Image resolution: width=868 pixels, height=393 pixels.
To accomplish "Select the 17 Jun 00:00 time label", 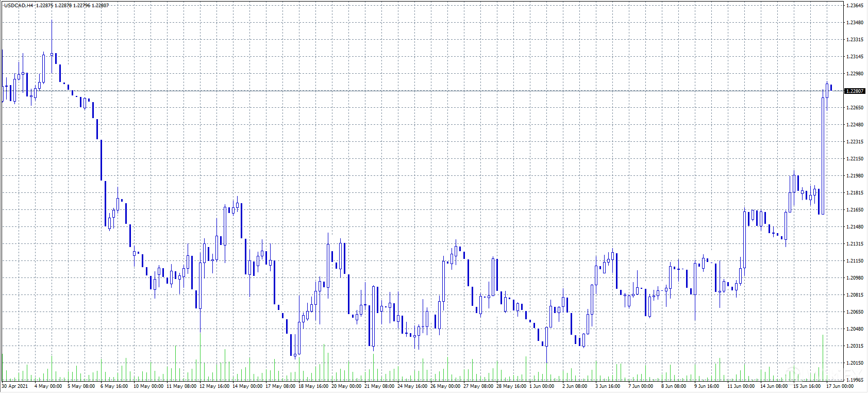I will (x=840, y=386).
